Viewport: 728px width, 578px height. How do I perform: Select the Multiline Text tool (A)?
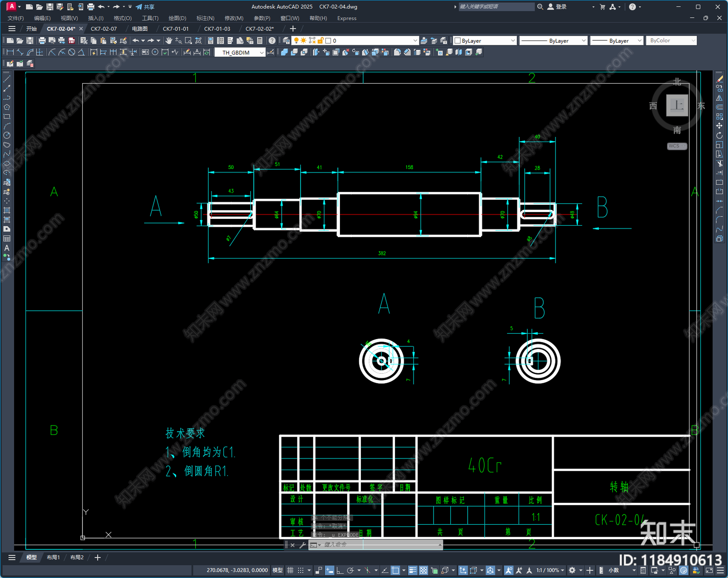tap(7, 248)
